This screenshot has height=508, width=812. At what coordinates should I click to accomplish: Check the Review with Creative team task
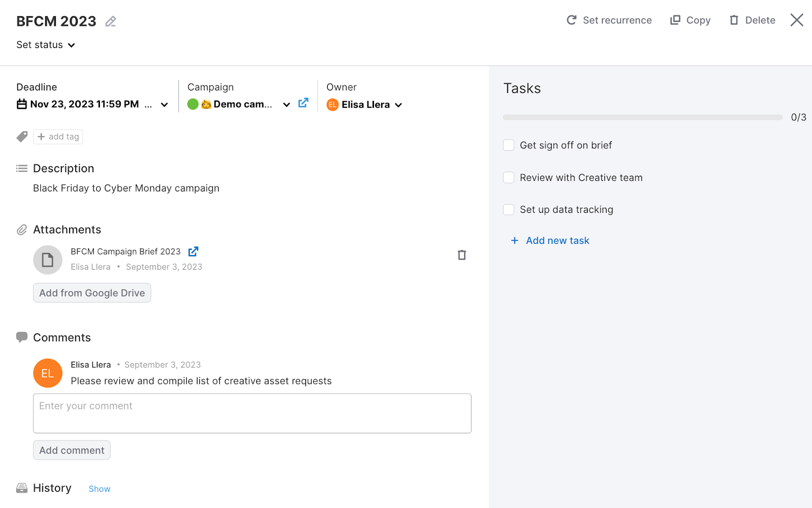point(509,177)
